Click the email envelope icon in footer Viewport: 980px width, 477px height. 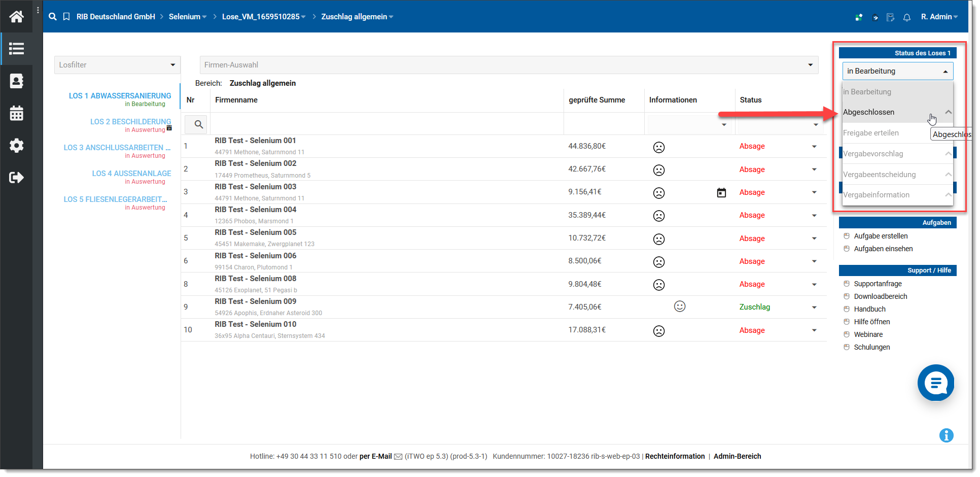398,457
